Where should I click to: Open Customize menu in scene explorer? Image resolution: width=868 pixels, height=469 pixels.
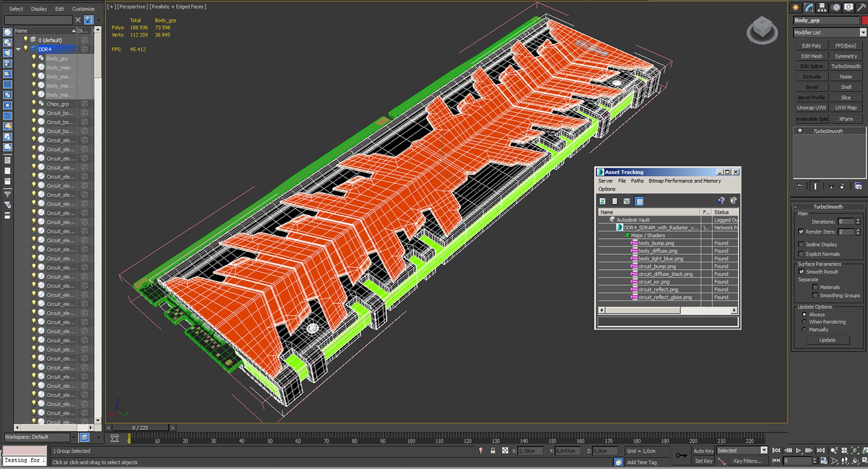coord(83,9)
